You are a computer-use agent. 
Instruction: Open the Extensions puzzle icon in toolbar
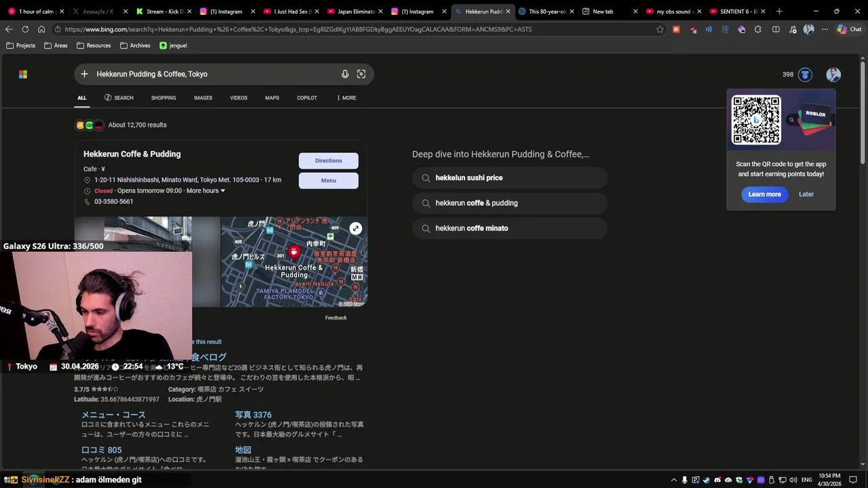click(x=758, y=29)
